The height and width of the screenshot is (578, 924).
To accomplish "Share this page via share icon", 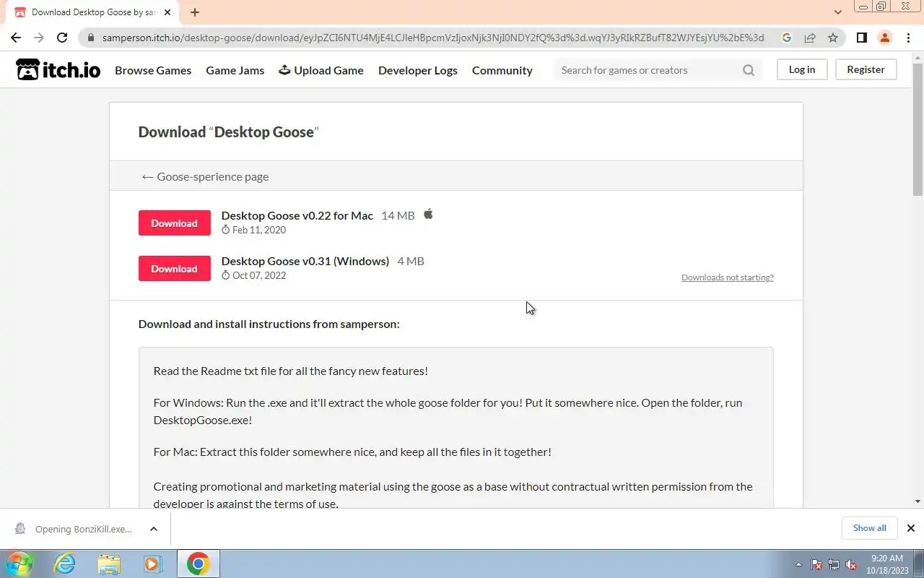I will pyautogui.click(x=810, y=38).
